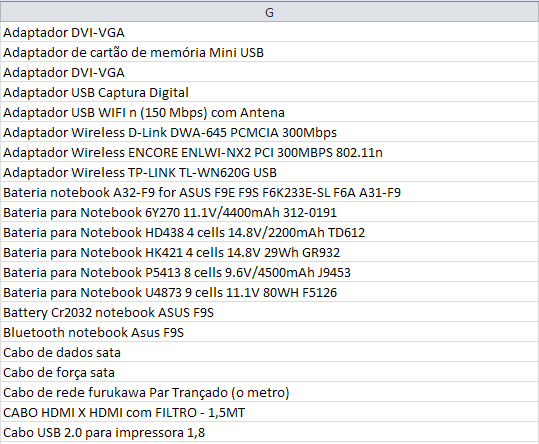
Task: Select the Adaptador USB WIFI n cell
Action: point(270,112)
